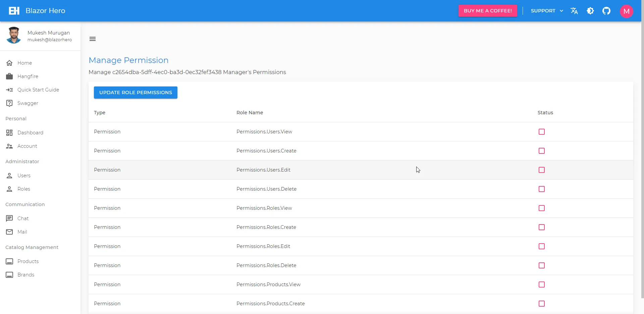Select the Swagger icon in the sidebar
644x314 pixels.
[x=9, y=103]
